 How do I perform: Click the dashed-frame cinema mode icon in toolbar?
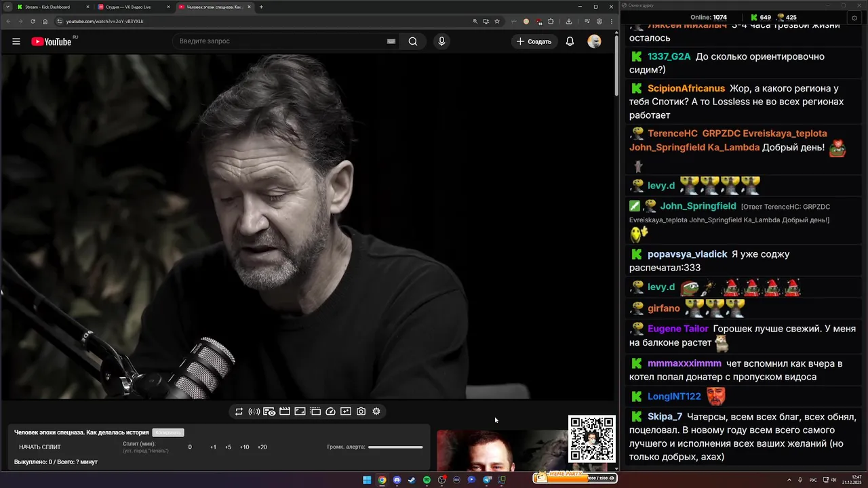315,411
